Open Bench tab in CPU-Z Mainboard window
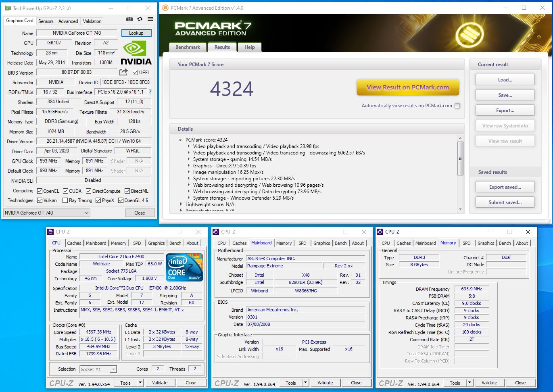Screen dimensions: 553x392 click(x=340, y=243)
